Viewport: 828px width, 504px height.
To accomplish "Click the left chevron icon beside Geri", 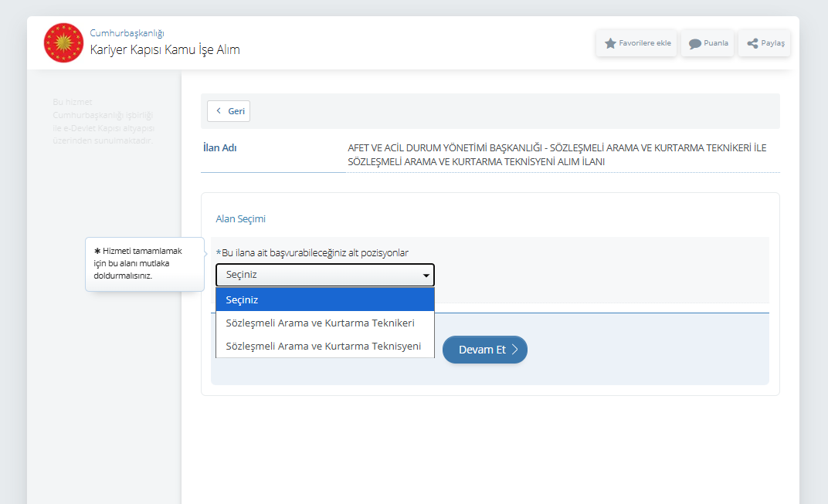I will (x=219, y=111).
